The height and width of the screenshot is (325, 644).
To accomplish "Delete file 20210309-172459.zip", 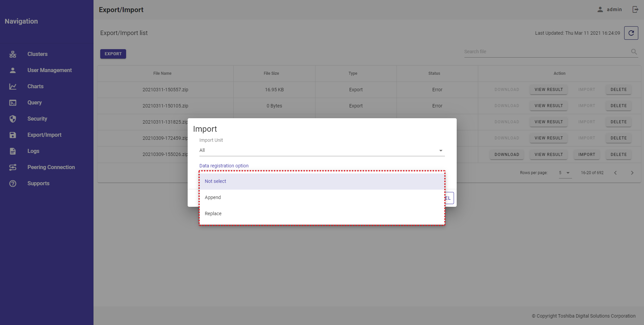I will 618,138.
